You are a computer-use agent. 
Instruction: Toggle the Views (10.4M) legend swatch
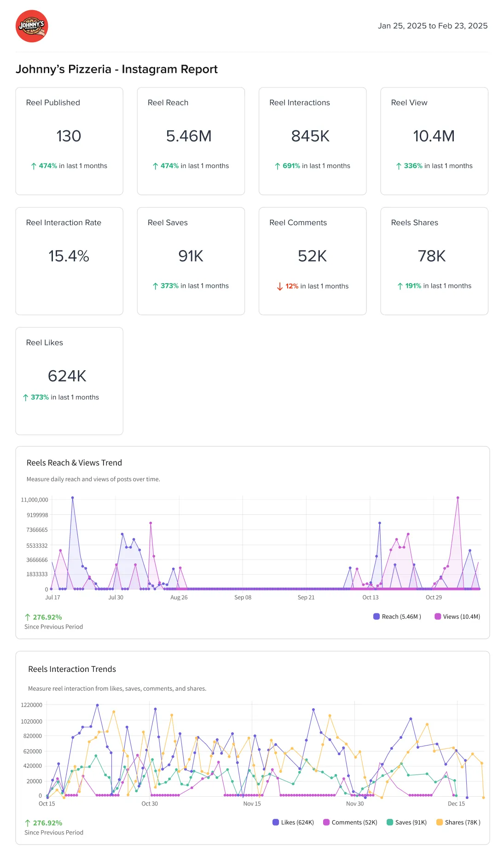(438, 616)
